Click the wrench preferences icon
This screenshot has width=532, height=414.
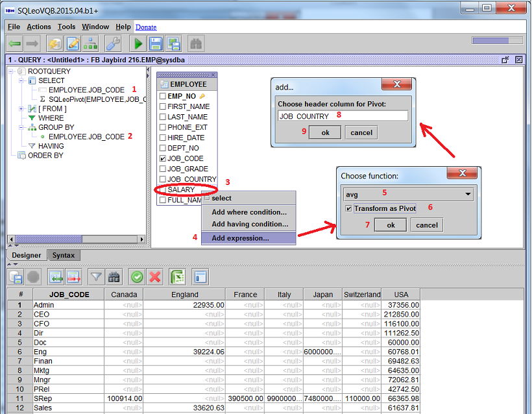pos(113,43)
